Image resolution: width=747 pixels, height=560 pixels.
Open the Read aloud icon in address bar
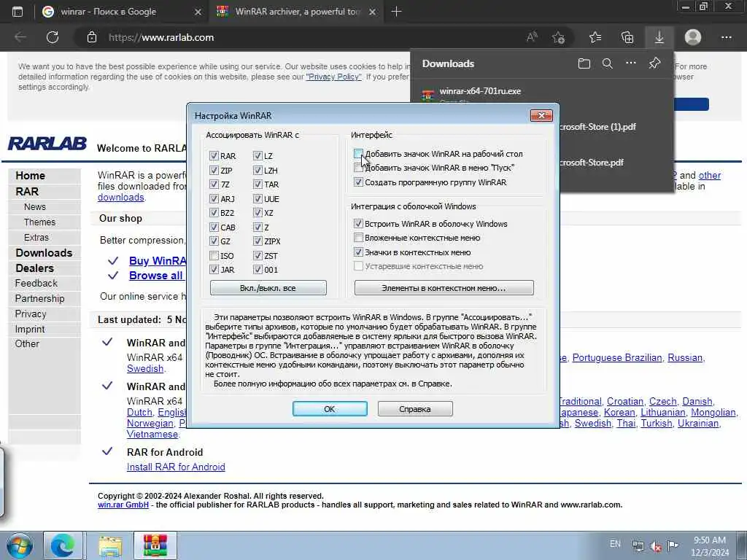(x=532, y=37)
